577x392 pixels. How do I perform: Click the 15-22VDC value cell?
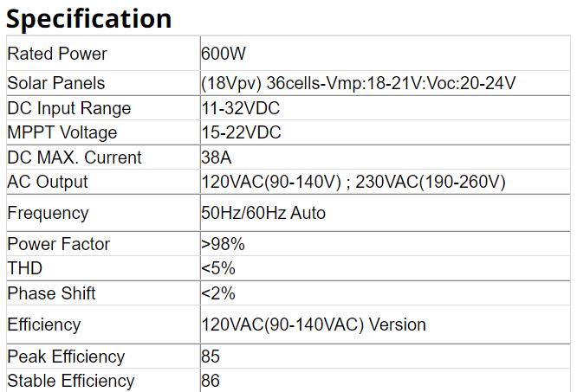241,132
